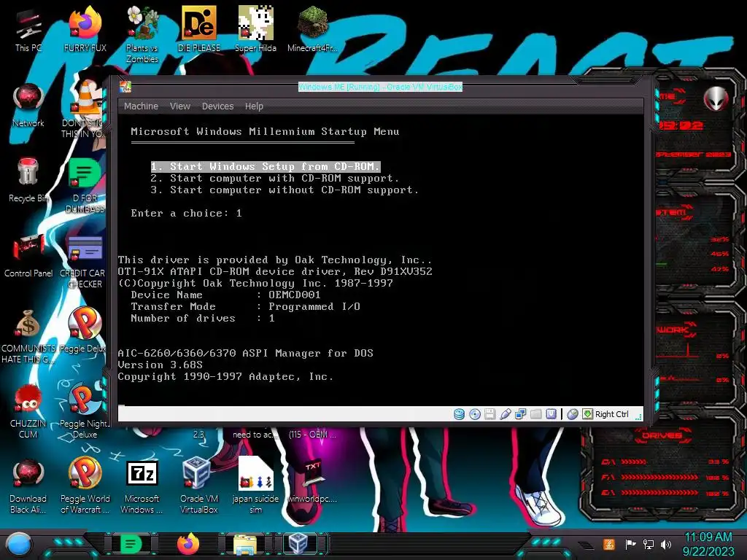Click the network adapters icon in VirtualBox status bar

coord(521,414)
